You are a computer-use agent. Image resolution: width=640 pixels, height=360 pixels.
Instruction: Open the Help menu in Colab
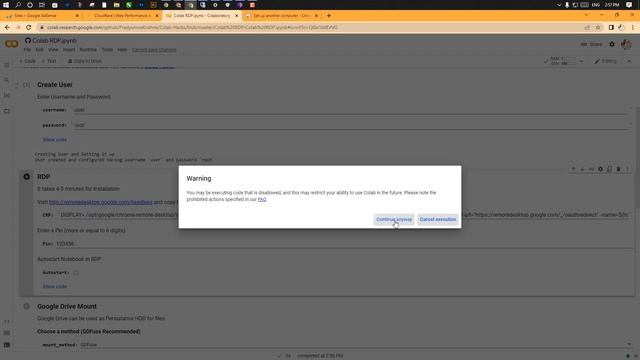(x=122, y=50)
